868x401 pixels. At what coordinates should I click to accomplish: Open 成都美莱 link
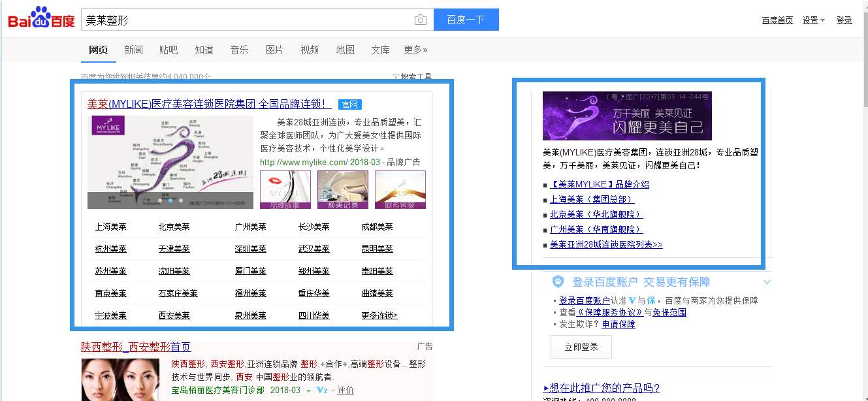pos(378,227)
